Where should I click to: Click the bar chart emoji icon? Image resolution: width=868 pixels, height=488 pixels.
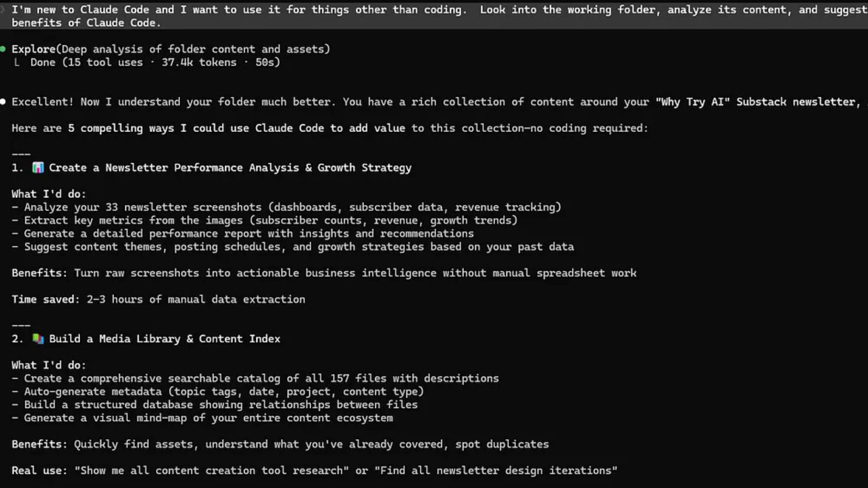[x=38, y=168]
